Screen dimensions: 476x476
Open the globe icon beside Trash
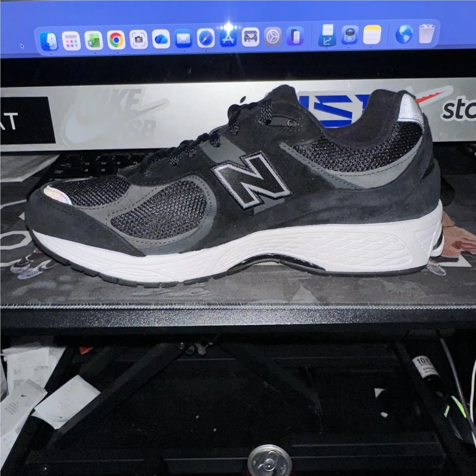(x=404, y=34)
